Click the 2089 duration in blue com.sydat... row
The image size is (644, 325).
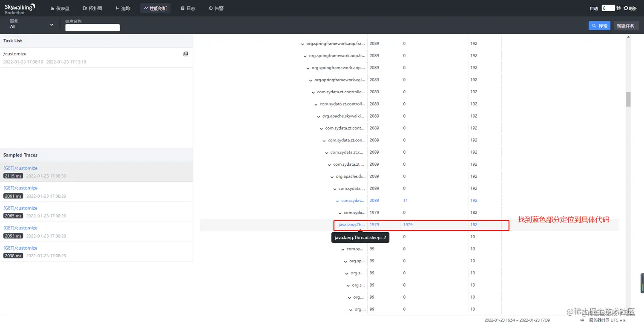click(x=374, y=200)
